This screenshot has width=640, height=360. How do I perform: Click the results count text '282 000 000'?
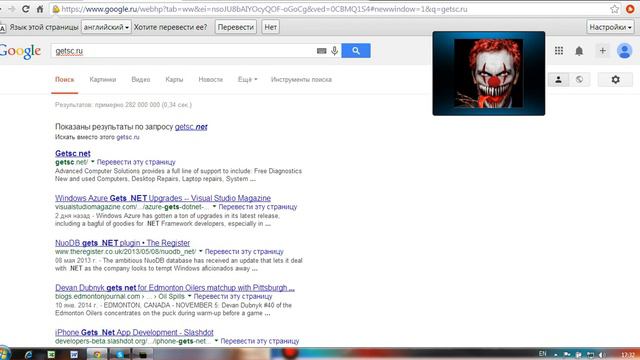point(142,105)
